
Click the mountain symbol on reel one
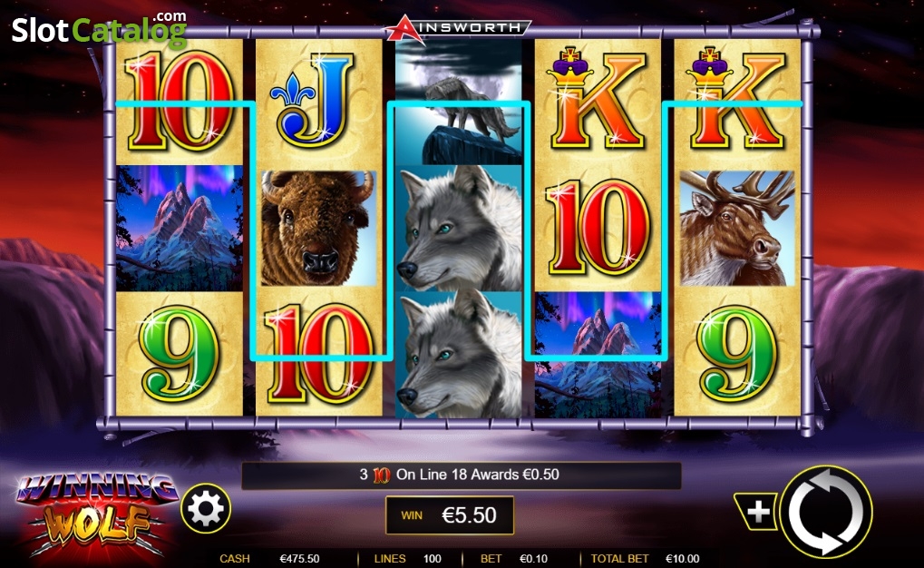[180, 229]
